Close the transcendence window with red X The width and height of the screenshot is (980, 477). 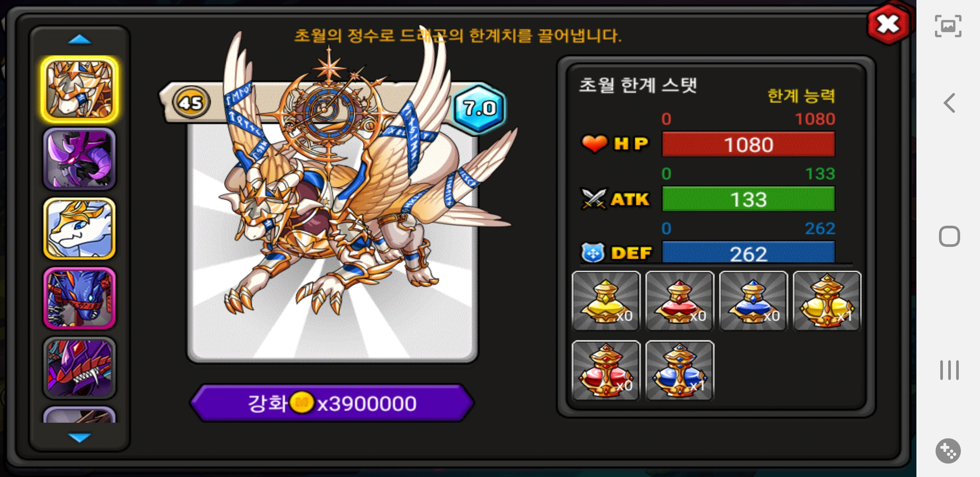(889, 24)
